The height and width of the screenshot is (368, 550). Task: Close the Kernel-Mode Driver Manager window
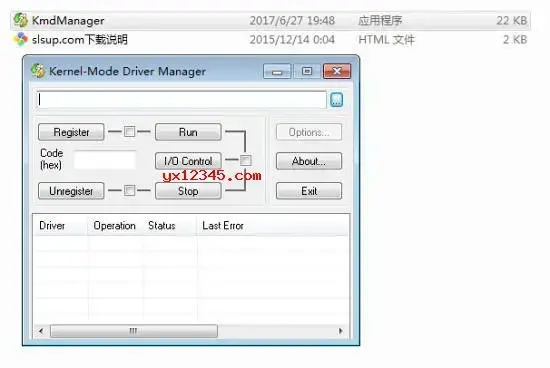[337, 71]
